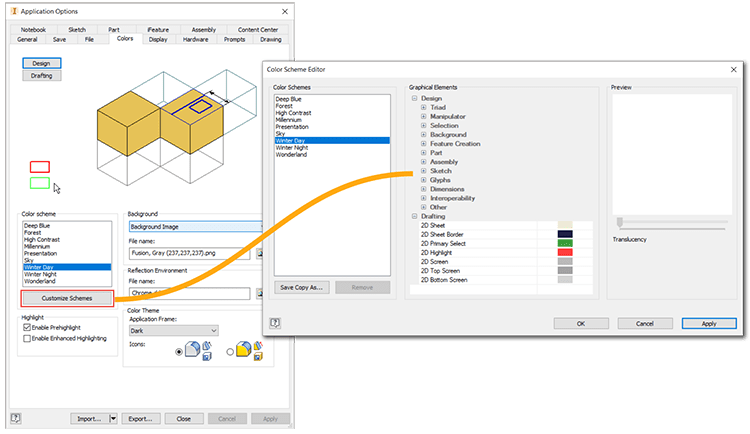750x434 pixels.
Task: Switch to the Drawing tab
Action: tap(271, 39)
